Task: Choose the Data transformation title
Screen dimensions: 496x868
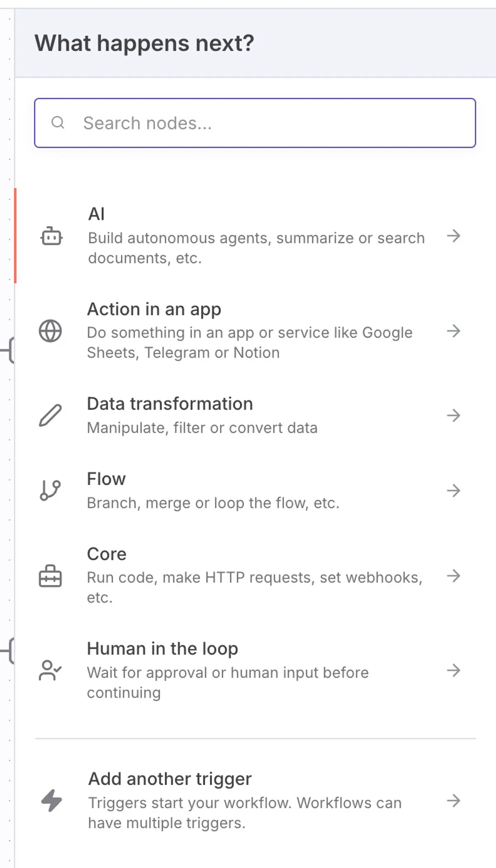Action: pos(170,404)
